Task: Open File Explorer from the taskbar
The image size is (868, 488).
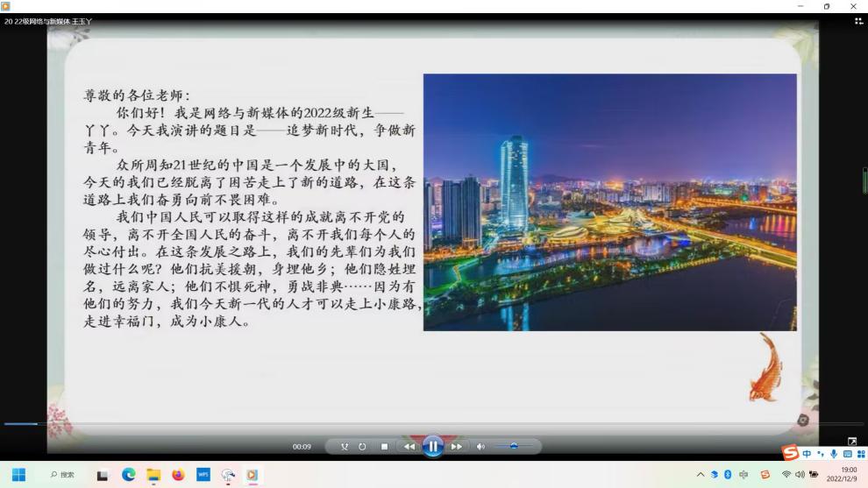Action: point(153,475)
